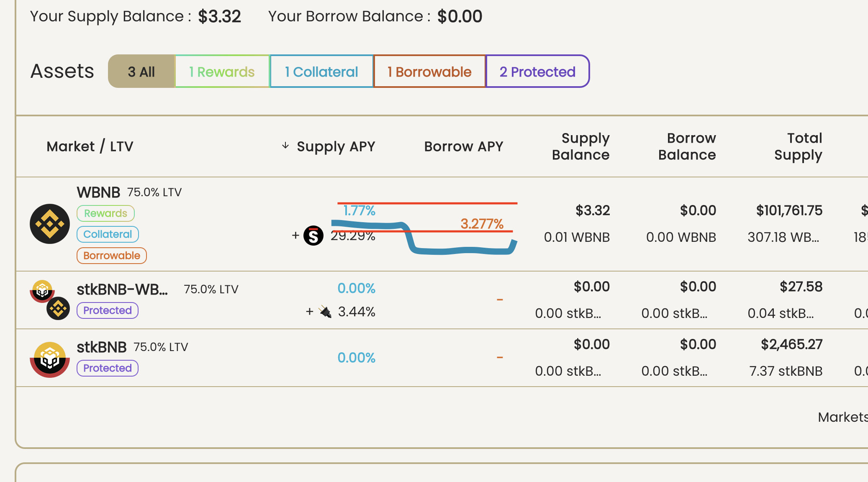Click the sort arrow beside Supply APY
Image resolution: width=868 pixels, height=482 pixels.
(x=285, y=146)
